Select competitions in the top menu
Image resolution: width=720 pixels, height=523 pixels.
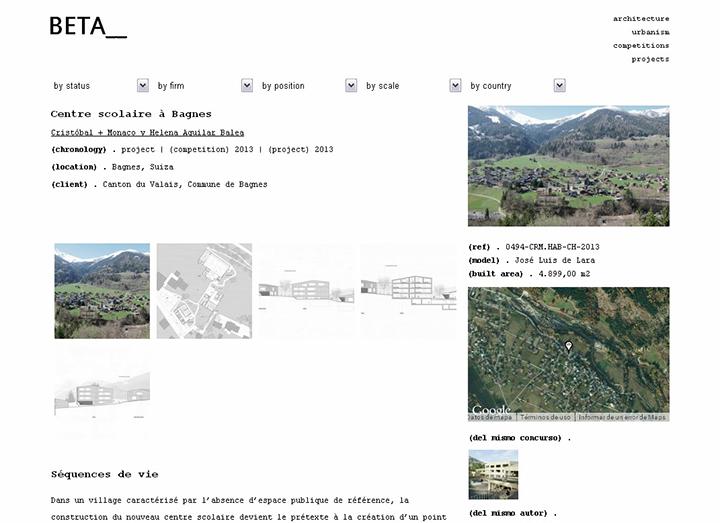coord(641,45)
